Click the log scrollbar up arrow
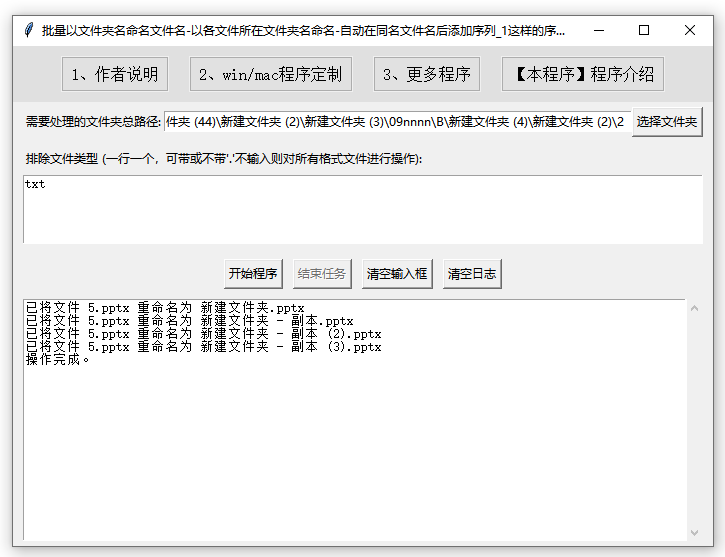The height and width of the screenshot is (557, 725). pyautogui.click(x=694, y=308)
